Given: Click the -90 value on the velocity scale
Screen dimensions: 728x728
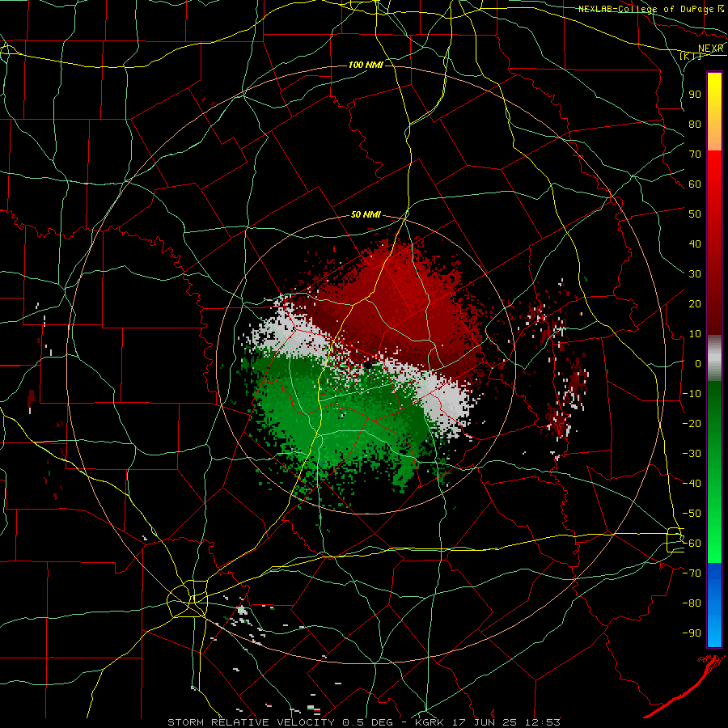Looking at the screenshot, I should point(692,633).
